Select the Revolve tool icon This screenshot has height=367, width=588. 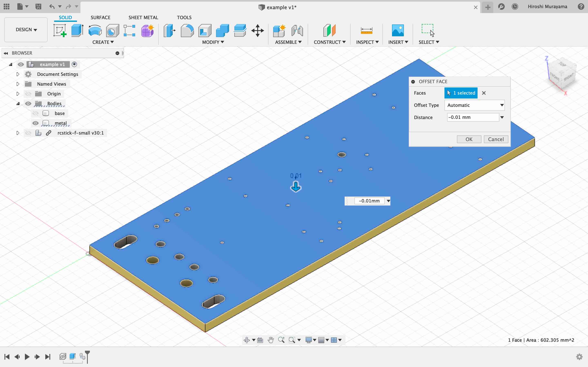click(95, 30)
